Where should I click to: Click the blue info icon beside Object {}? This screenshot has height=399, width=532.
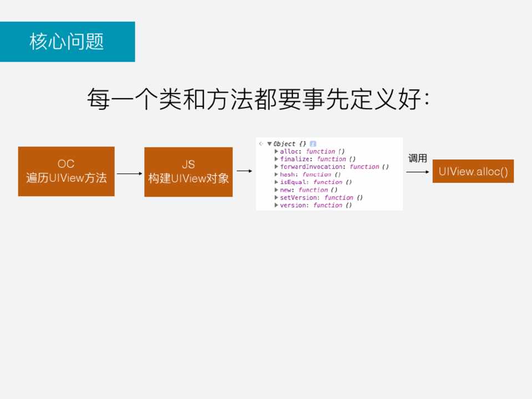click(x=313, y=144)
